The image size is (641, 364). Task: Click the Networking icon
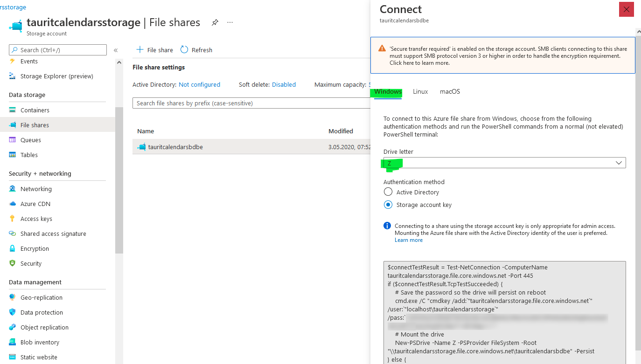click(x=13, y=189)
